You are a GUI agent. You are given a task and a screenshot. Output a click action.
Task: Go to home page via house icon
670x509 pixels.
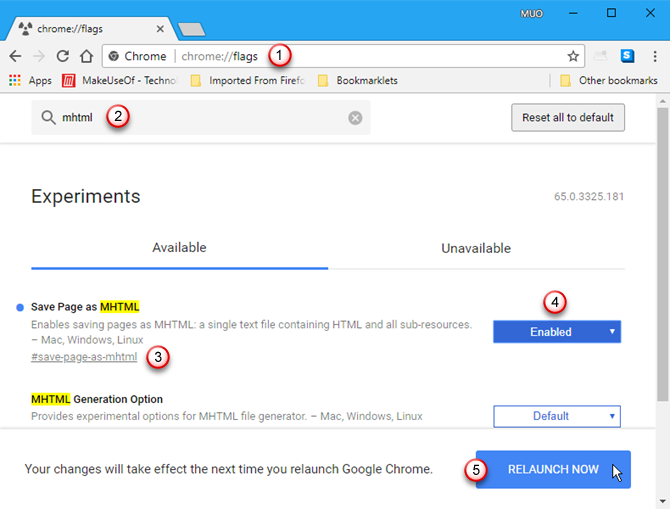click(87, 56)
